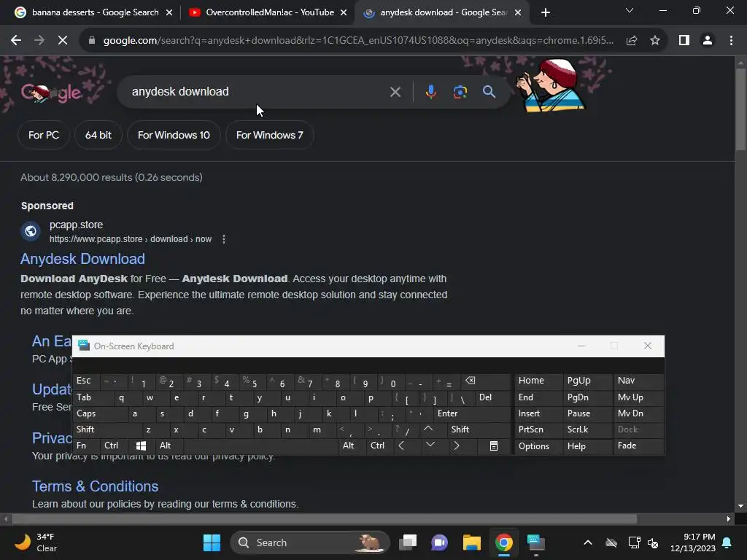The width and height of the screenshot is (747, 560).
Task: Click the Enter key on keyboard
Action: pos(472,413)
